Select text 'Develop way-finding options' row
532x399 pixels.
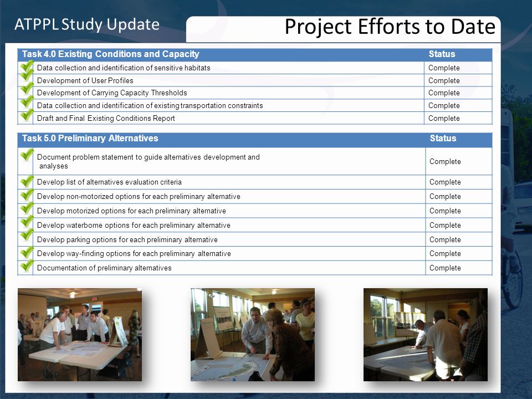pos(134,254)
